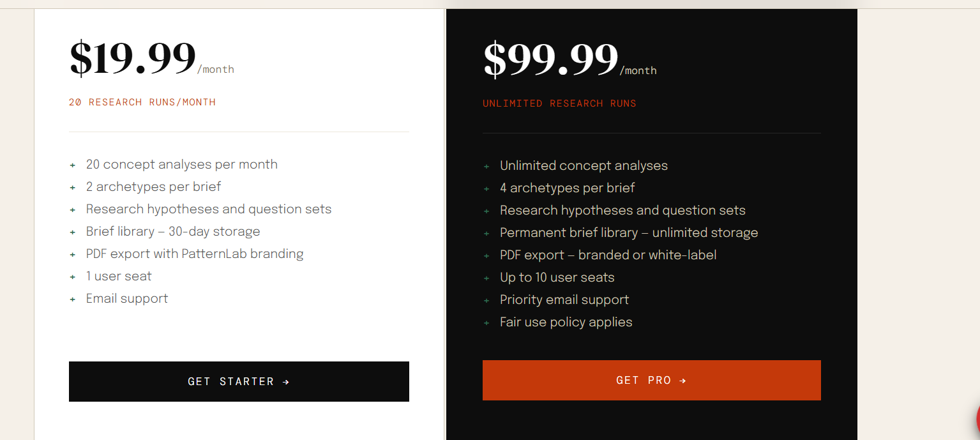Image resolution: width=980 pixels, height=440 pixels.
Task: Click the Get Starter button
Action: pyautogui.click(x=239, y=381)
